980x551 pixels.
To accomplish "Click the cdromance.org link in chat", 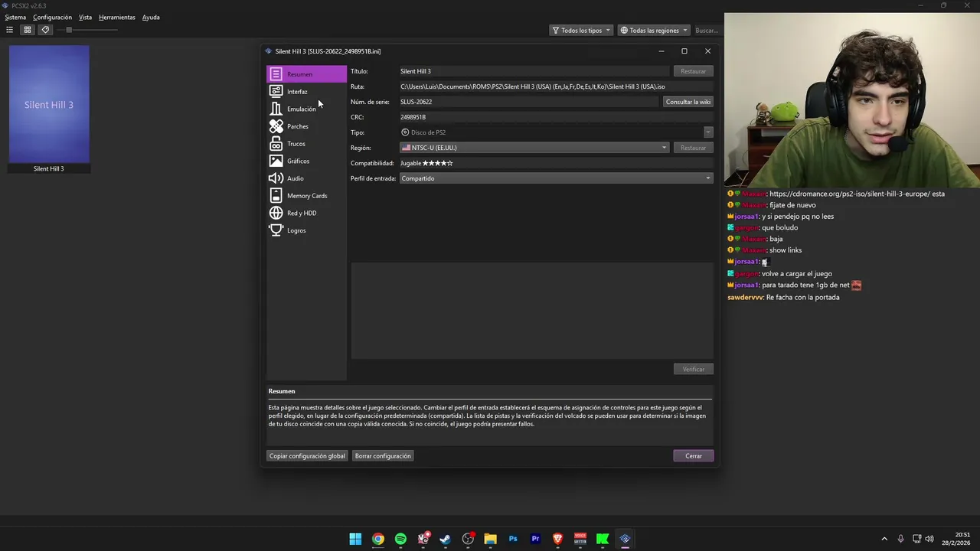I will 851,194.
